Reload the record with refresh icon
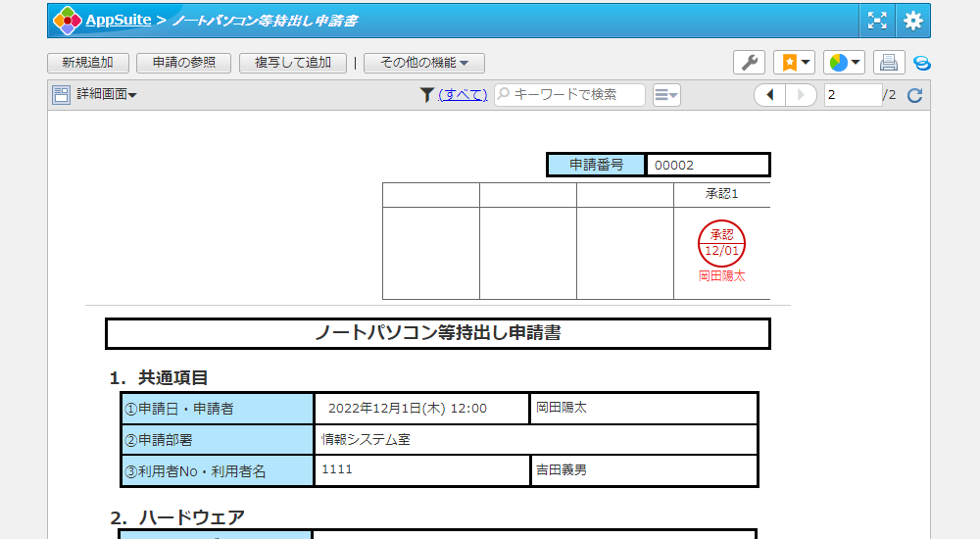980x539 pixels. tap(915, 95)
